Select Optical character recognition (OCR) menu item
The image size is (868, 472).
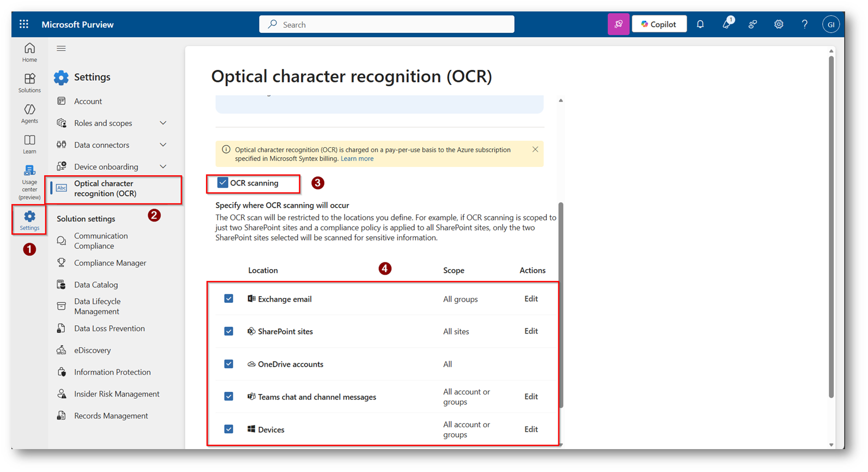113,189
